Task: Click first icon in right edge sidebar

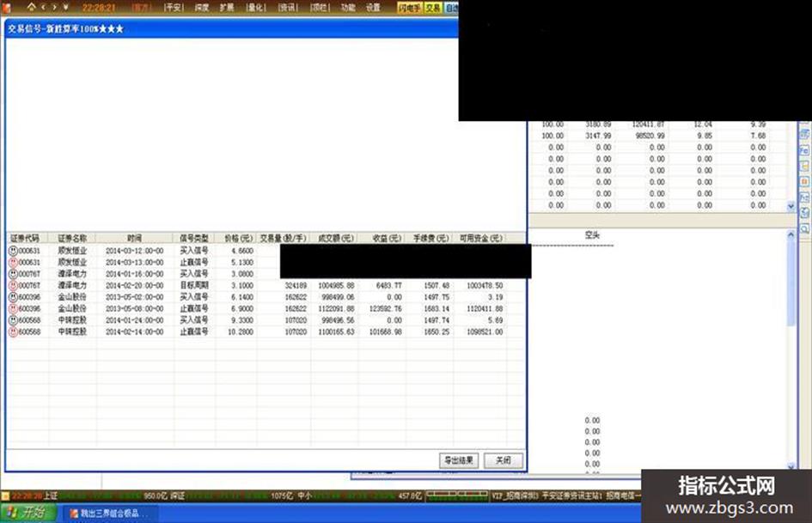Action: [x=805, y=134]
